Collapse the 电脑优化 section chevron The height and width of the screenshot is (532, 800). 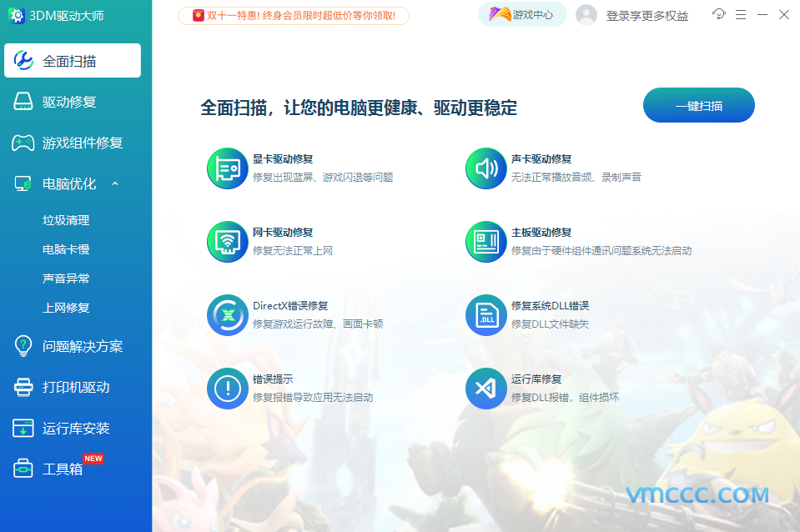pyautogui.click(x=115, y=183)
